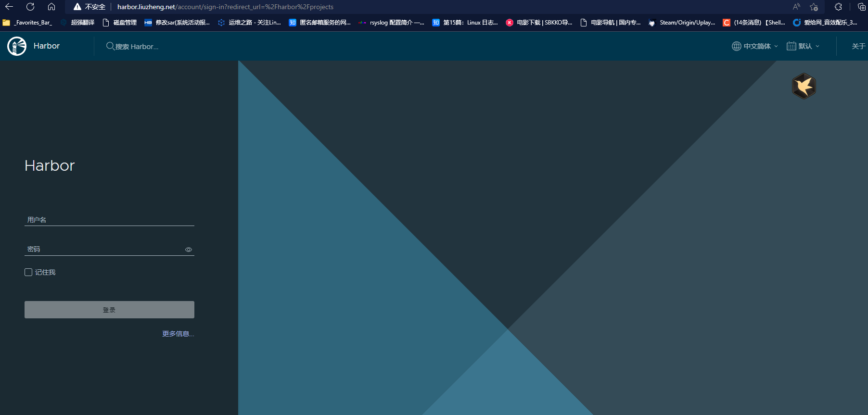Open the 爱给网_音效配乐_3... bookmark
Viewport: 868px width, 415px height.
(825, 23)
